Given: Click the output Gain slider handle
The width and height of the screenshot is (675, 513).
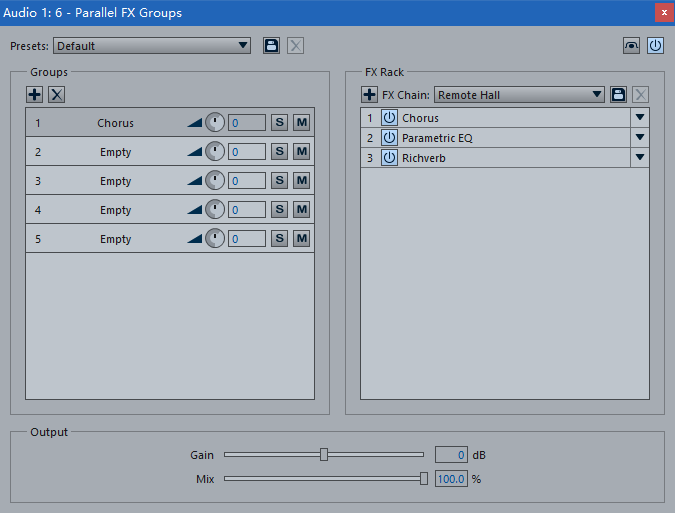Looking at the screenshot, I should click(x=324, y=454).
